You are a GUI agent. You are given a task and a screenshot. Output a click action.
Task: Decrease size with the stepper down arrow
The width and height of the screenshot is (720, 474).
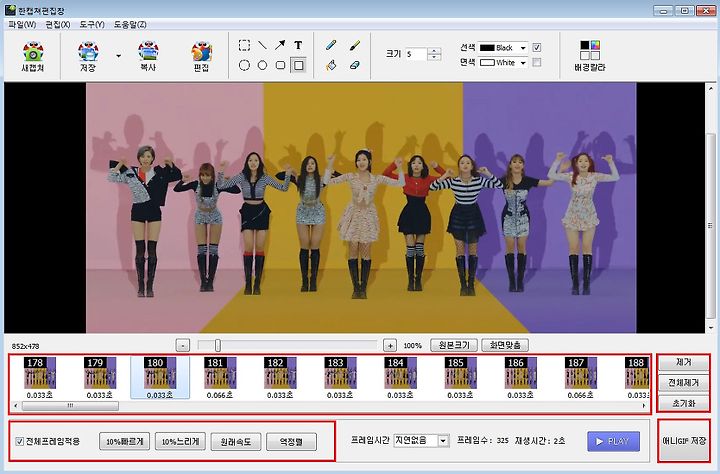click(x=434, y=57)
